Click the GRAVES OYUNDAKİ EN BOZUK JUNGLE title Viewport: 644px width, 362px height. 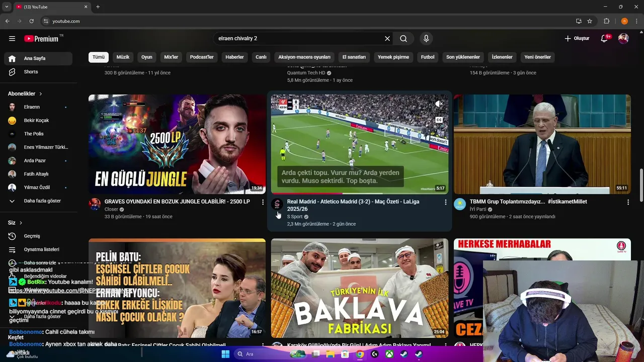click(177, 202)
